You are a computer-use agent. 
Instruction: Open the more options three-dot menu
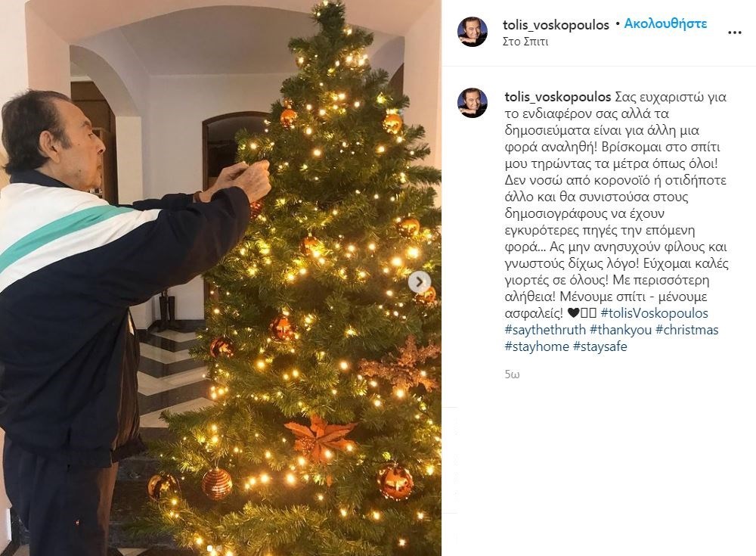[x=734, y=33]
